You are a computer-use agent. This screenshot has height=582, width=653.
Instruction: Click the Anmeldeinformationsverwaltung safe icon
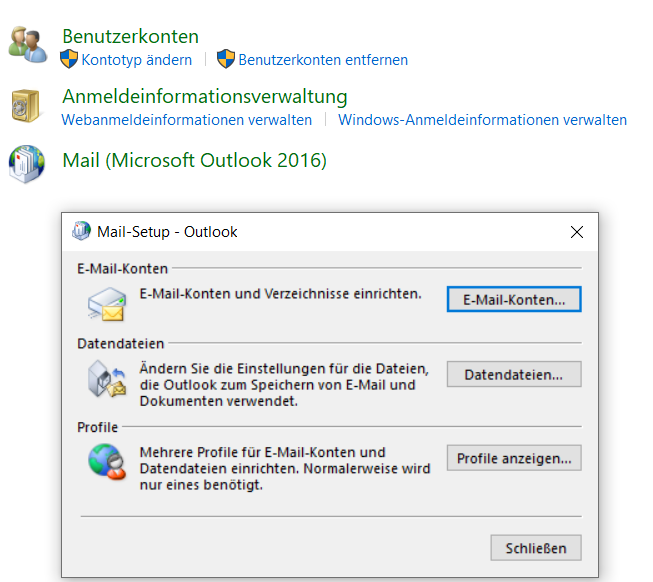(x=25, y=106)
